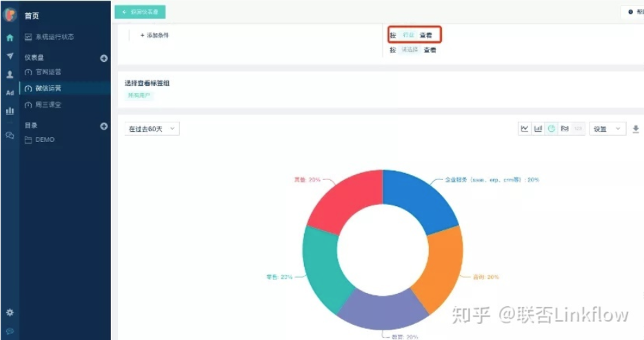The image size is (644, 340).
Task: Add a new folder with 目录 plus
Action: pos(104,126)
